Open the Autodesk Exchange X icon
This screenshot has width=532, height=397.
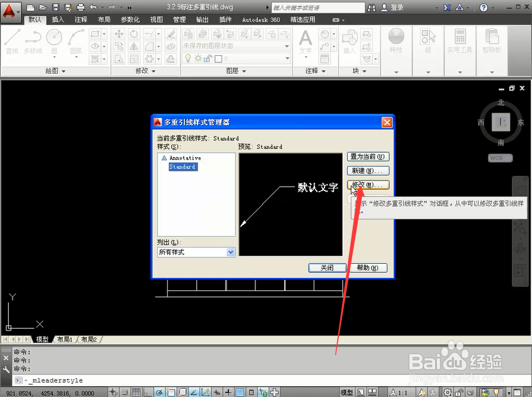click(x=447, y=8)
